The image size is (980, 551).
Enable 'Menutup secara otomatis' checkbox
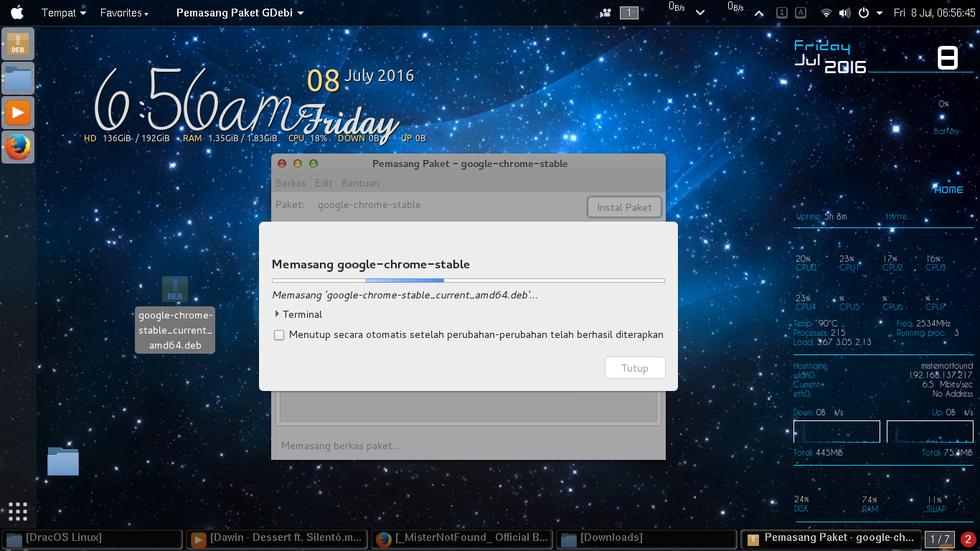(x=279, y=334)
